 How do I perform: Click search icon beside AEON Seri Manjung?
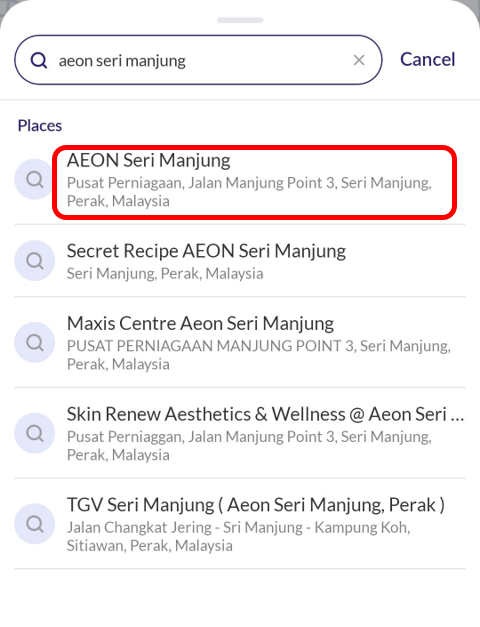(x=34, y=179)
